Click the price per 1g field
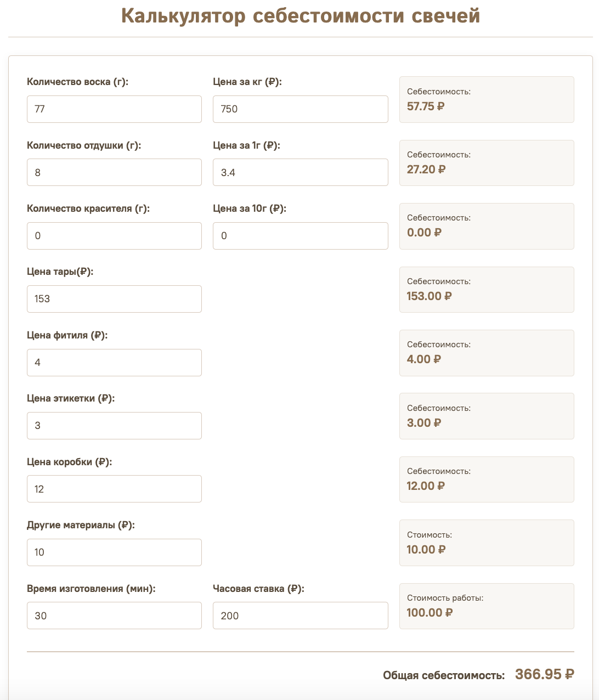The width and height of the screenshot is (599, 700). click(301, 172)
